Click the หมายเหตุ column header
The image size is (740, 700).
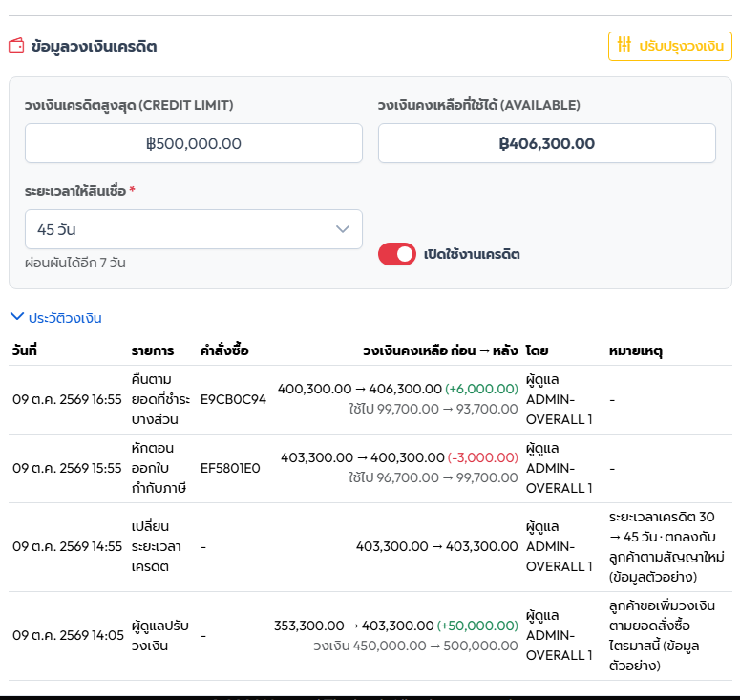[635, 350]
